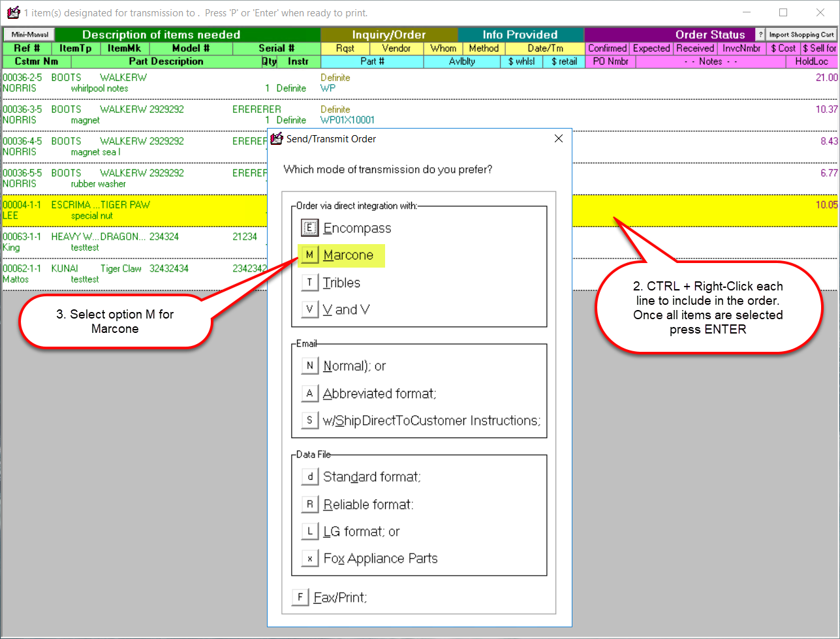Image resolution: width=840 pixels, height=639 pixels.
Task: Select the N key button for Normal email
Action: tap(310, 366)
